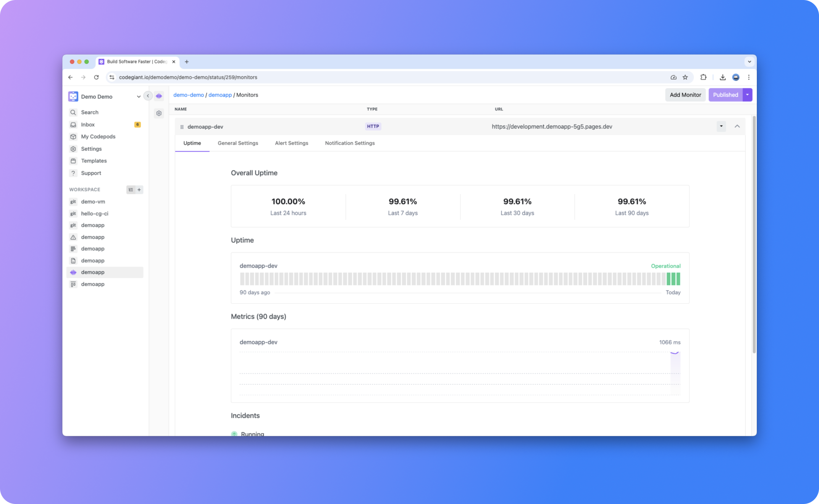Switch to the Uptime tab

coord(192,143)
